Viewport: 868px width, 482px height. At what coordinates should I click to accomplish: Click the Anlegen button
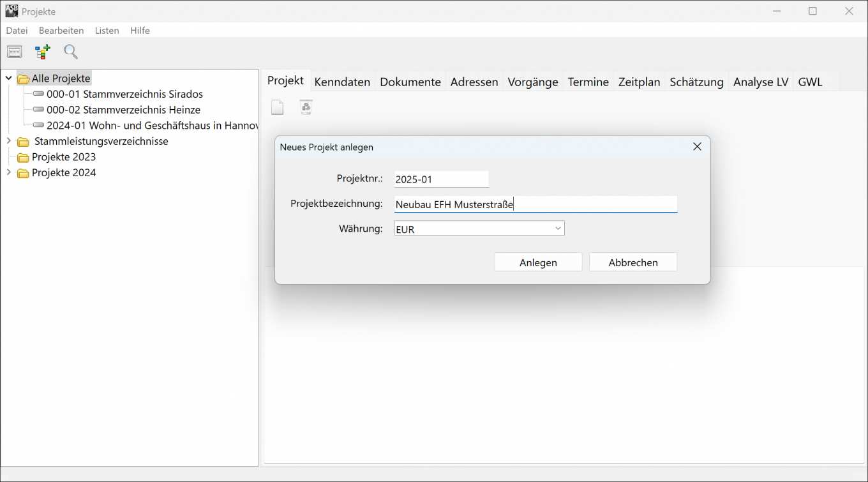click(x=538, y=262)
